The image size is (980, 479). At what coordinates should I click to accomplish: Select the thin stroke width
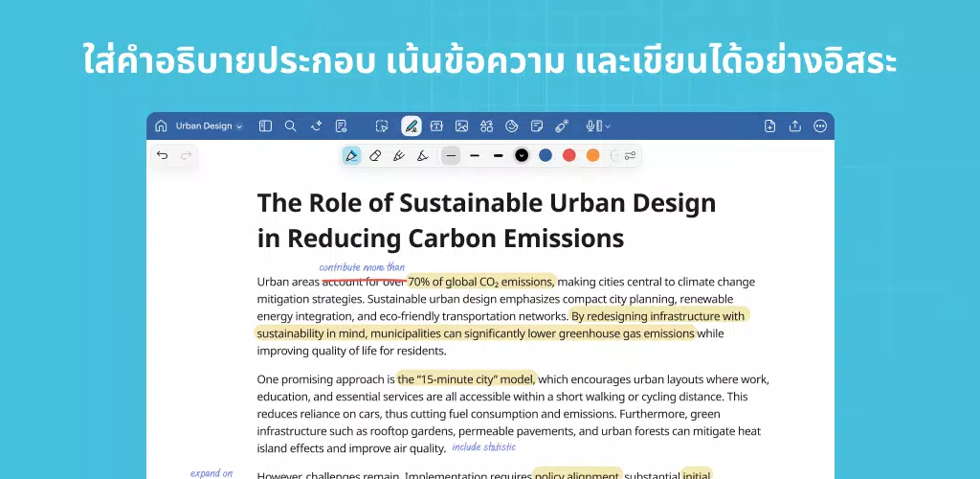[451, 156]
